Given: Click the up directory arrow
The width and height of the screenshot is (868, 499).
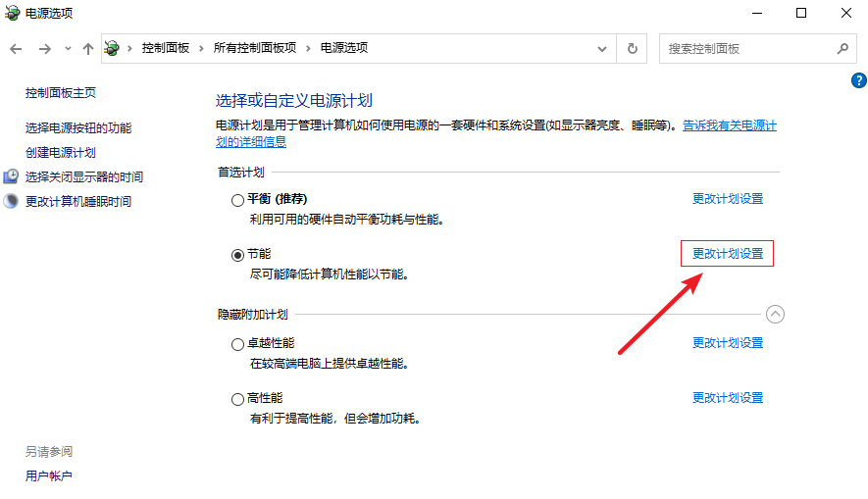Looking at the screenshot, I should point(88,48).
